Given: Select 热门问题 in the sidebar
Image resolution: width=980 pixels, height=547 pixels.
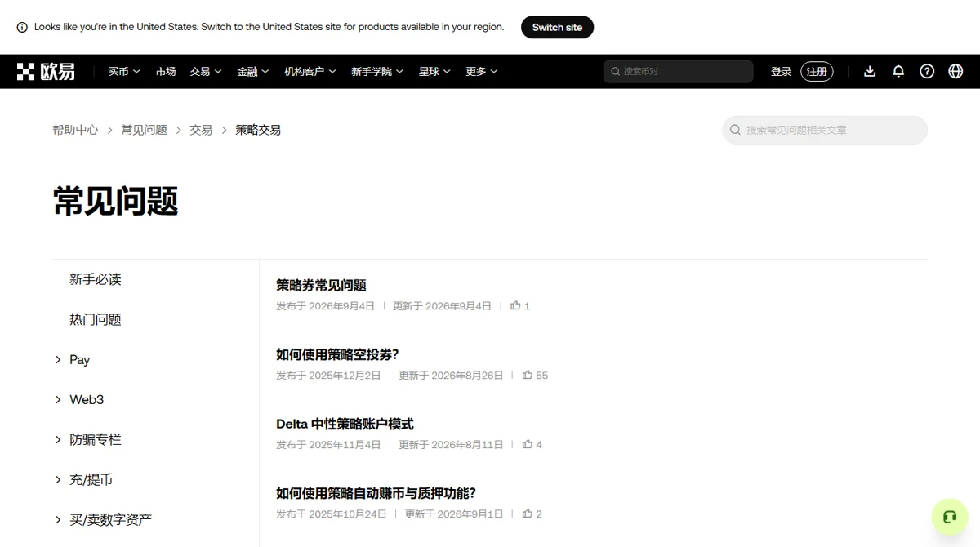Looking at the screenshot, I should 96,320.
